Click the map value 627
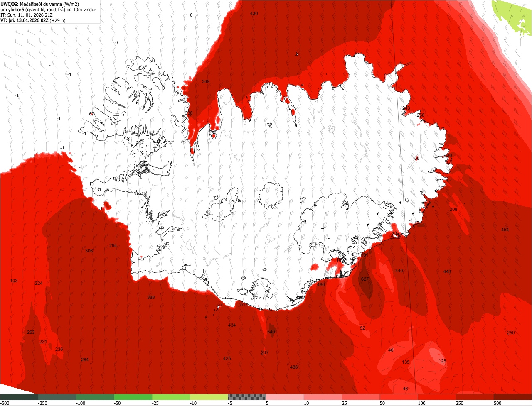 click(x=365, y=279)
